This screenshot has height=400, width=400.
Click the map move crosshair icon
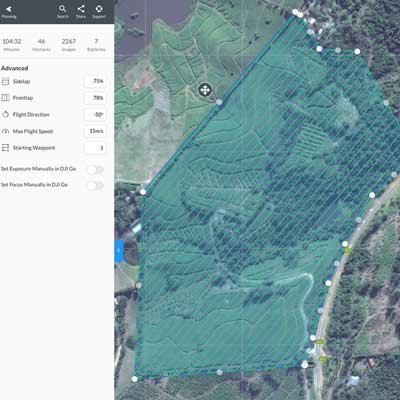[205, 90]
